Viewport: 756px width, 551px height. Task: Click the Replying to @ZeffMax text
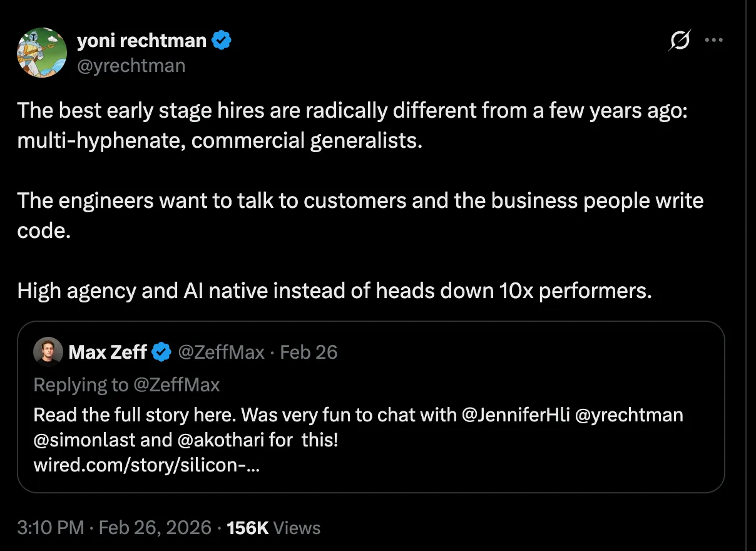pos(126,384)
